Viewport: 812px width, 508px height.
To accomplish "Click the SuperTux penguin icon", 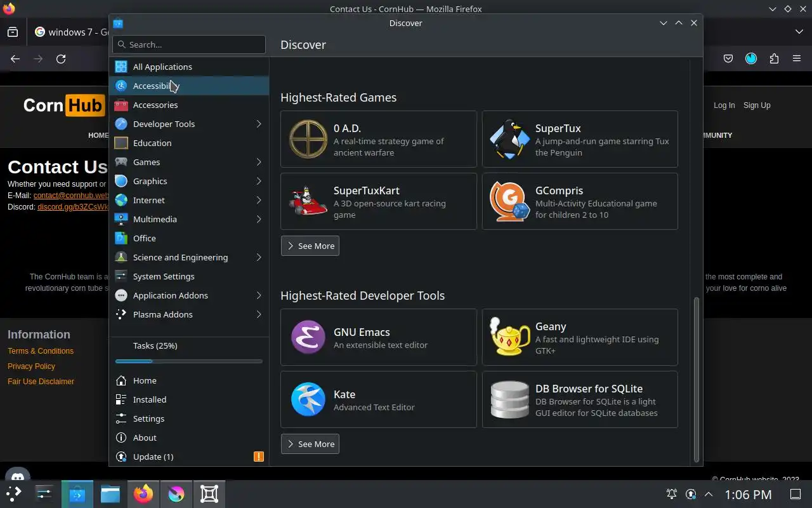I will [x=509, y=139].
